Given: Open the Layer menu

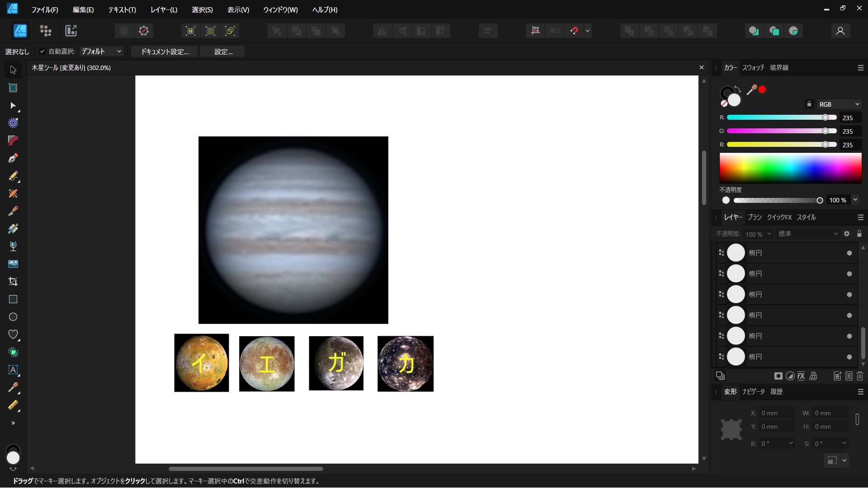Looking at the screenshot, I should coord(164,9).
